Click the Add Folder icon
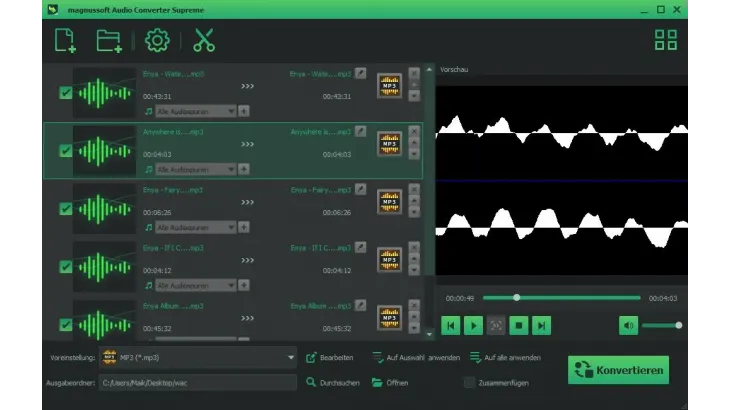Image resolution: width=730 pixels, height=410 pixels. pos(108,41)
